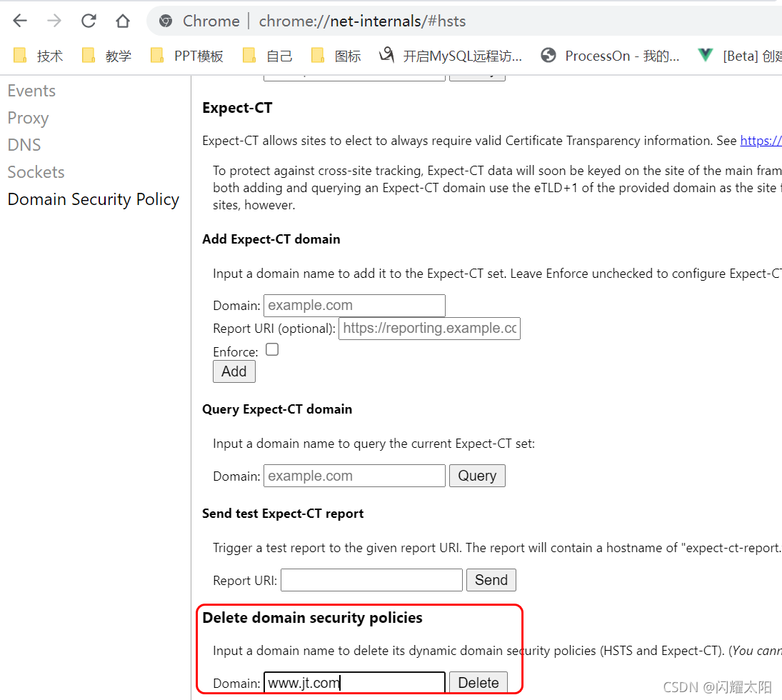This screenshot has width=782, height=700.
Task: Open the 自己 bookmarks folder
Action: click(268, 56)
